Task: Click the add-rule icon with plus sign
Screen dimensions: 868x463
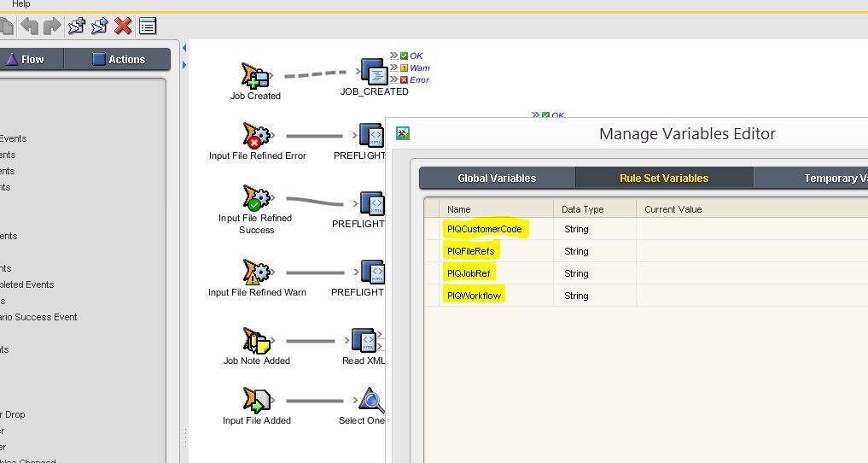Action: (77, 26)
